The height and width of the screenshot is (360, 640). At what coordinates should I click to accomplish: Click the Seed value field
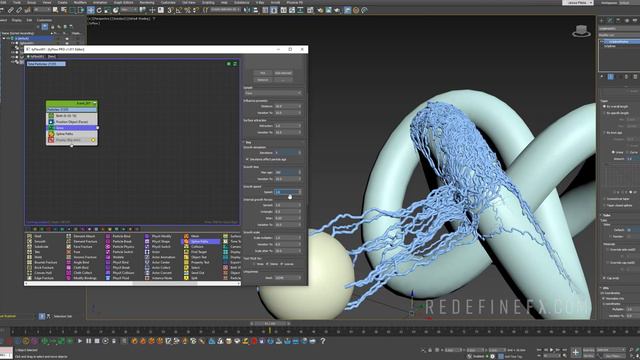(287, 278)
